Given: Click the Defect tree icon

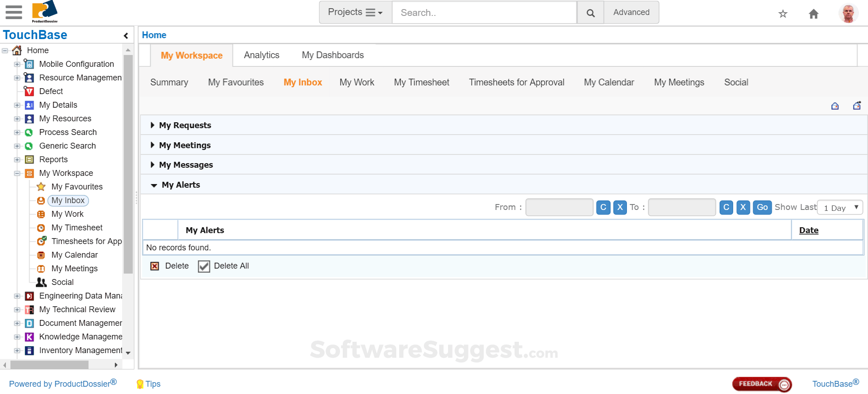Looking at the screenshot, I should click(x=29, y=91).
